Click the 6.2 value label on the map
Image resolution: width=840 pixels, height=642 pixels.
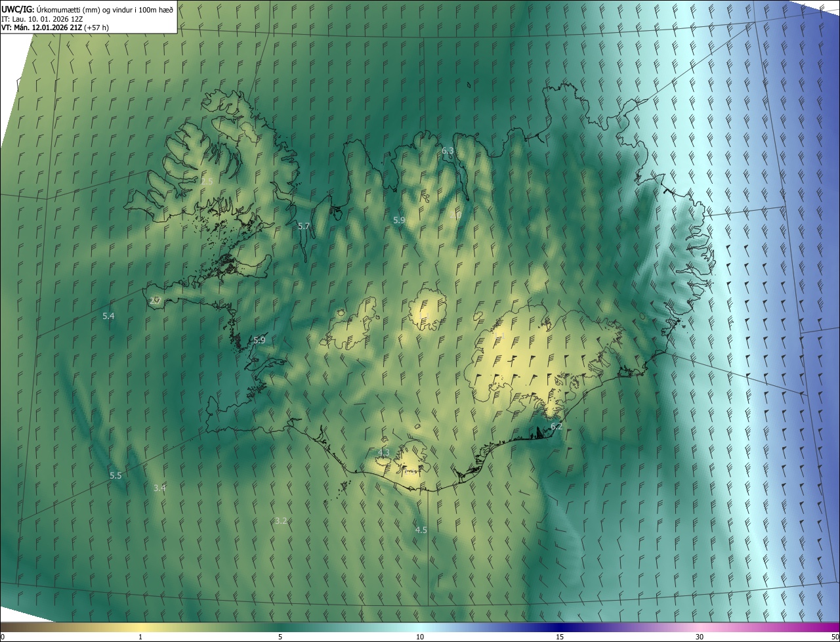(556, 426)
